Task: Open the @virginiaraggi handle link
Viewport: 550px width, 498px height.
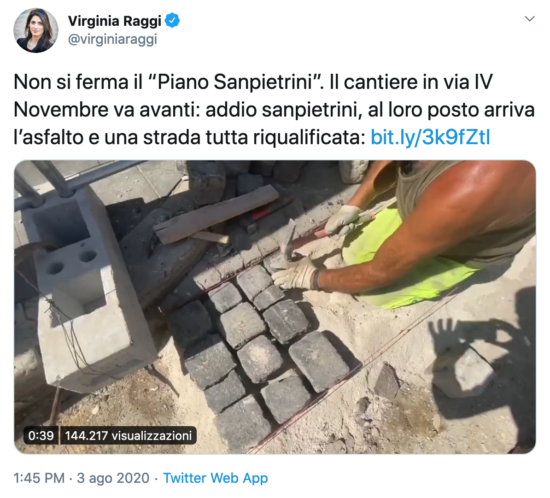Action: [112, 39]
